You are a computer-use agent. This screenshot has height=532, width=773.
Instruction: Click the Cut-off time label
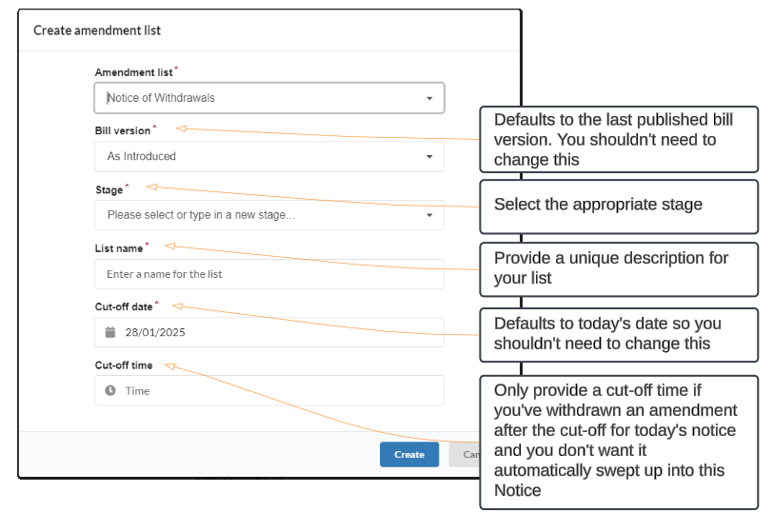click(124, 365)
